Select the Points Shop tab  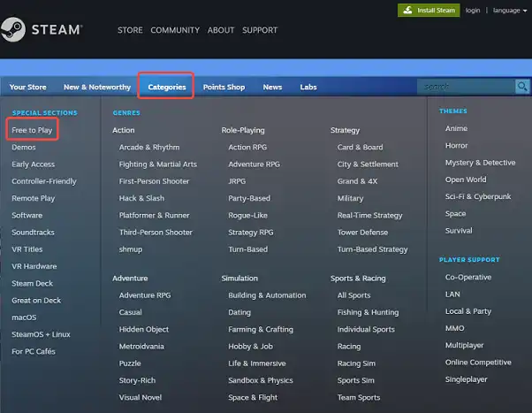[x=224, y=88]
